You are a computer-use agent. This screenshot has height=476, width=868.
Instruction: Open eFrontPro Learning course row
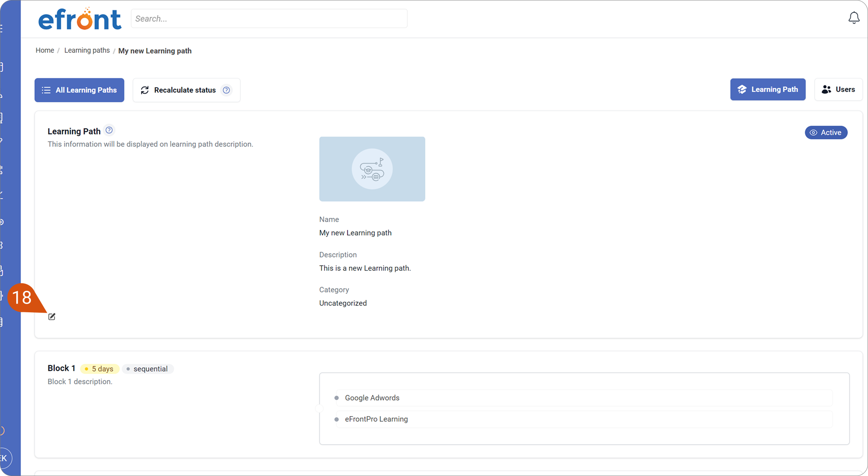584,419
